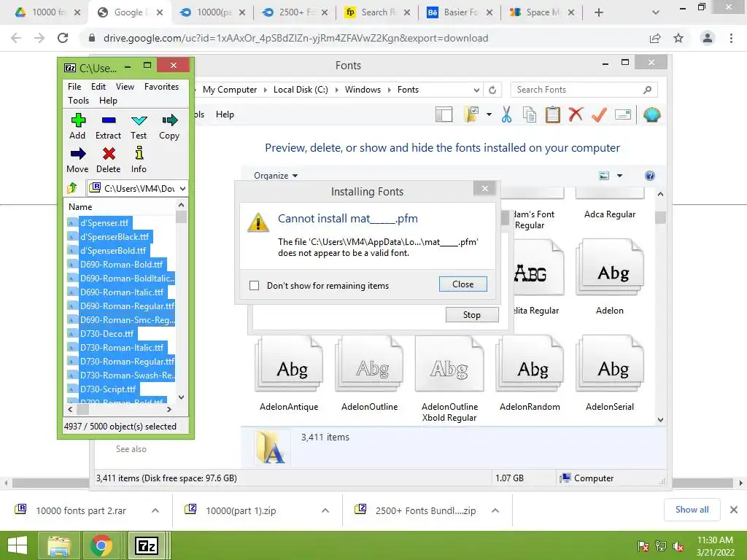Click the layout pane icon in Fonts toolbar

pyautogui.click(x=444, y=114)
